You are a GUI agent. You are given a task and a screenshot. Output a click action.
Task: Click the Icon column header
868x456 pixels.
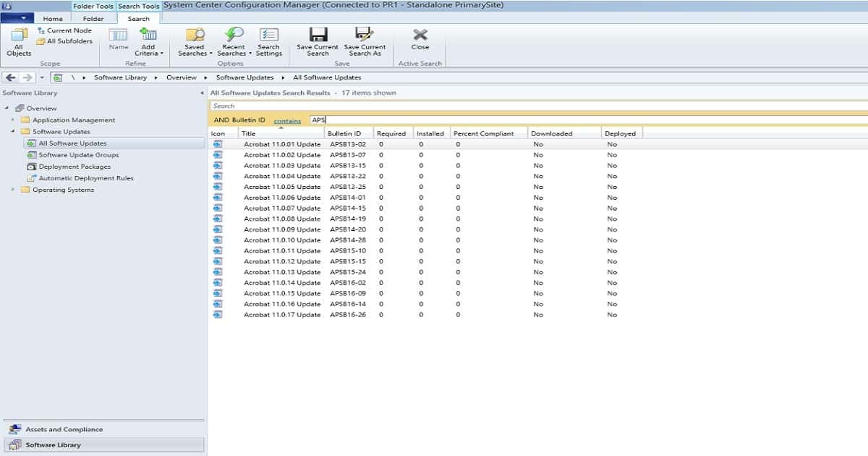click(x=224, y=133)
